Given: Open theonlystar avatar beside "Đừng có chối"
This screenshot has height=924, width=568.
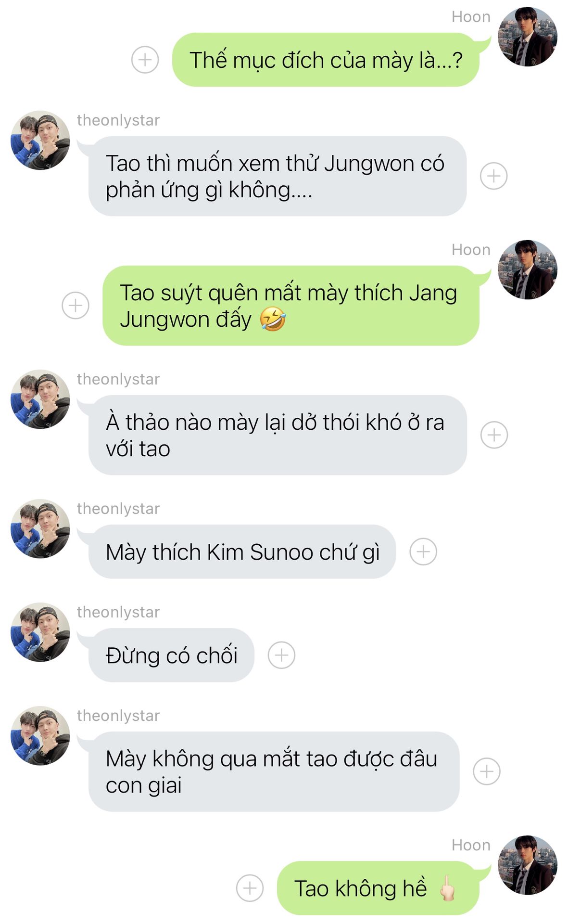Looking at the screenshot, I should (x=40, y=632).
